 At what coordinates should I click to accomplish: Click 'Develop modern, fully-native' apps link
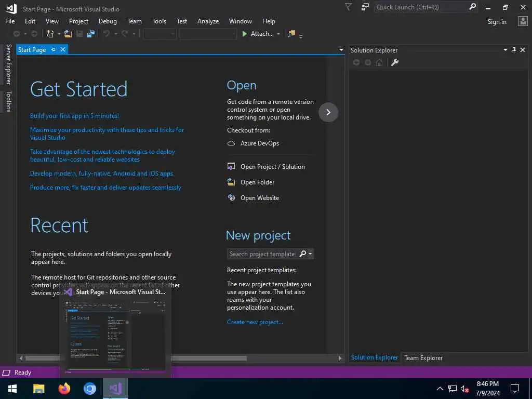[x=101, y=174]
